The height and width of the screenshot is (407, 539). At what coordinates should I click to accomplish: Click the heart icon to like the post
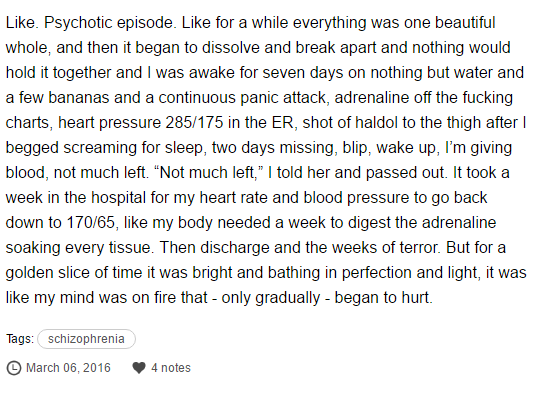pyautogui.click(x=139, y=368)
